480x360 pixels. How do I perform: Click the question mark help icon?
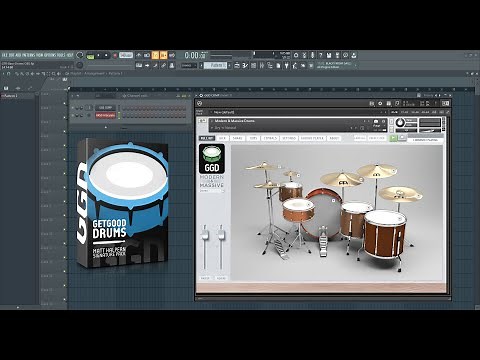321,55
